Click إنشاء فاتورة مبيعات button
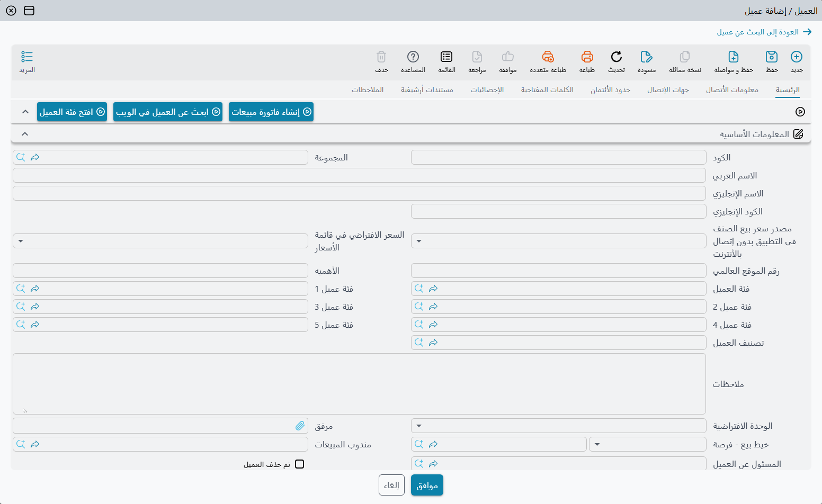822x504 pixels. (271, 112)
